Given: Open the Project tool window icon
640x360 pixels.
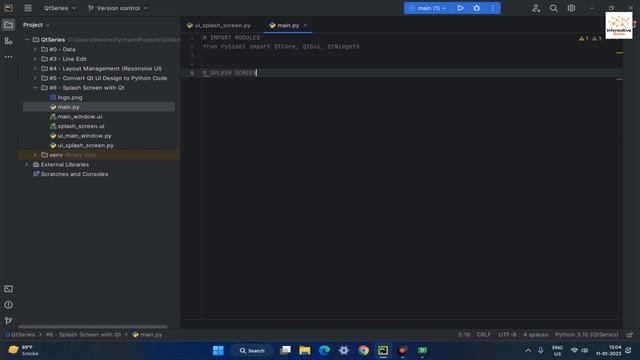Looking at the screenshot, I should (x=8, y=25).
